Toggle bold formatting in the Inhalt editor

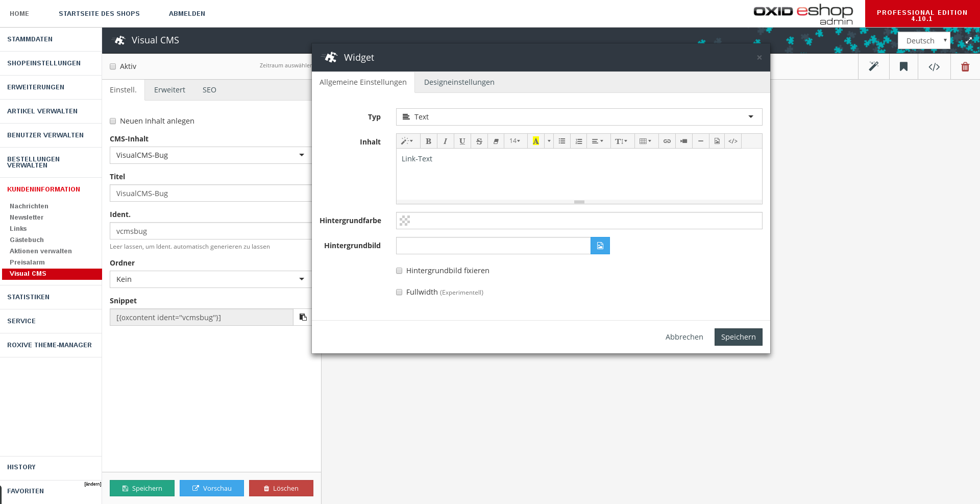[428, 141]
